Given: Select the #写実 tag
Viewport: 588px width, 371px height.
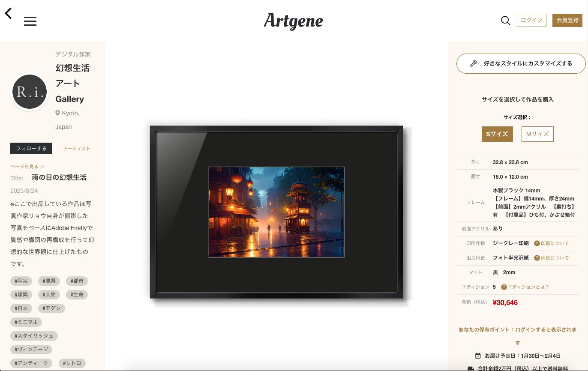Looking at the screenshot, I should (21, 281).
